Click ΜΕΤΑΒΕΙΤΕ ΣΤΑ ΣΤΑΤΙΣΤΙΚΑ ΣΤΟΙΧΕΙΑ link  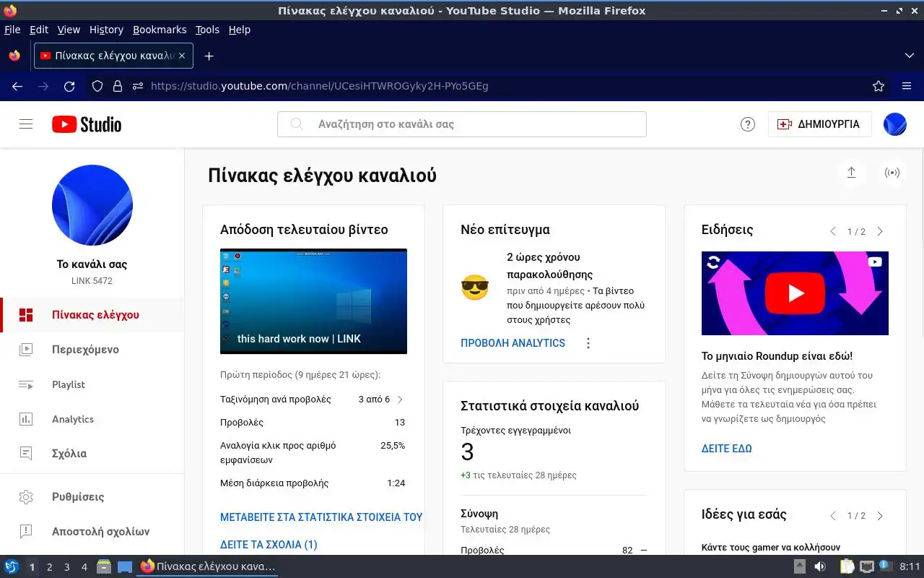point(321,517)
